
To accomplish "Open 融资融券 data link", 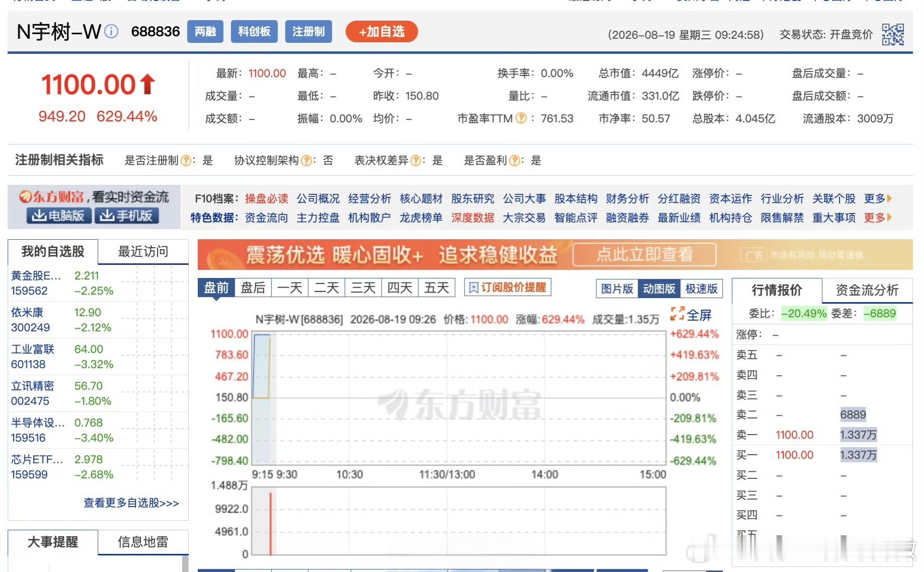I will 628,218.
